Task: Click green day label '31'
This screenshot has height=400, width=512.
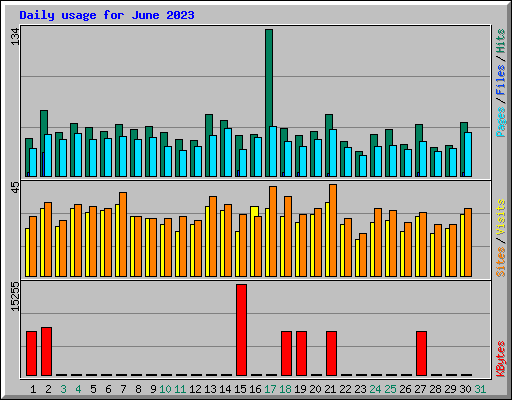Action: click(x=480, y=389)
